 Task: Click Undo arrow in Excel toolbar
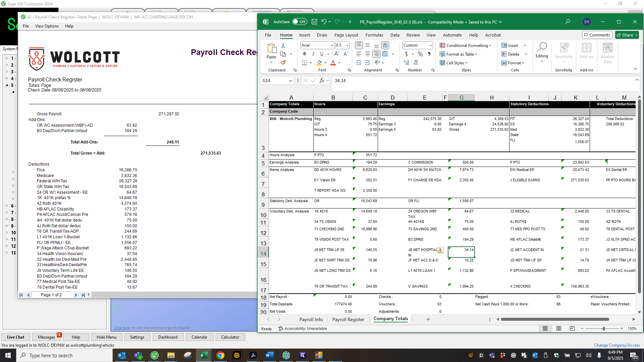click(x=324, y=22)
